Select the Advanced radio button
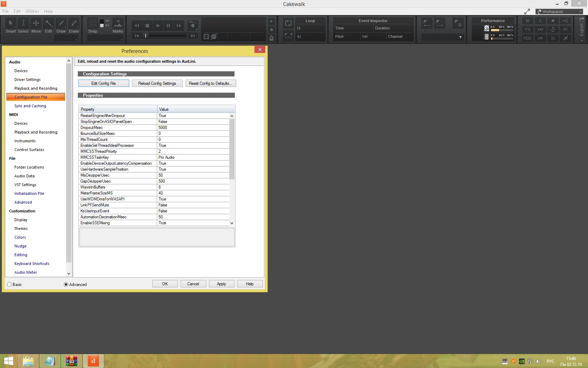The image size is (588, 368). (x=66, y=285)
